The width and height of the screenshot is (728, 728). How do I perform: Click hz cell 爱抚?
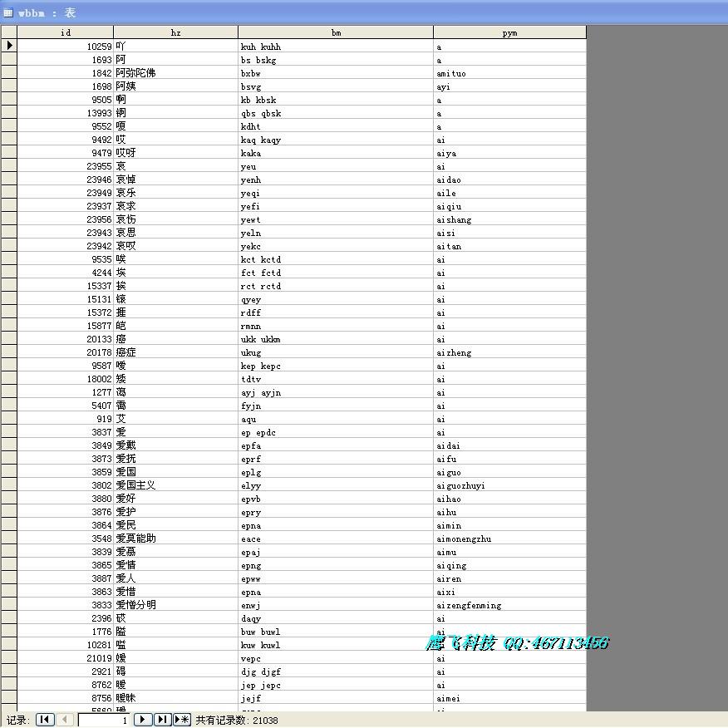[x=175, y=459]
